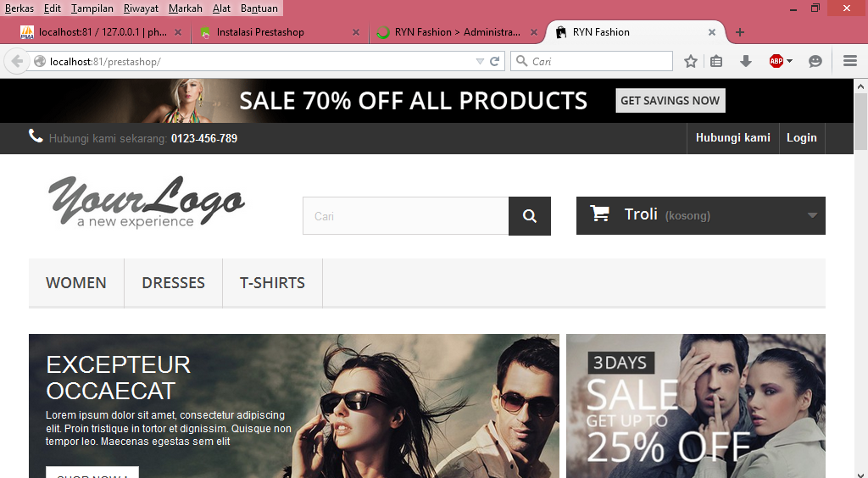Click the Sale 70% off top banner
This screenshot has height=478, width=868.
pos(426,101)
